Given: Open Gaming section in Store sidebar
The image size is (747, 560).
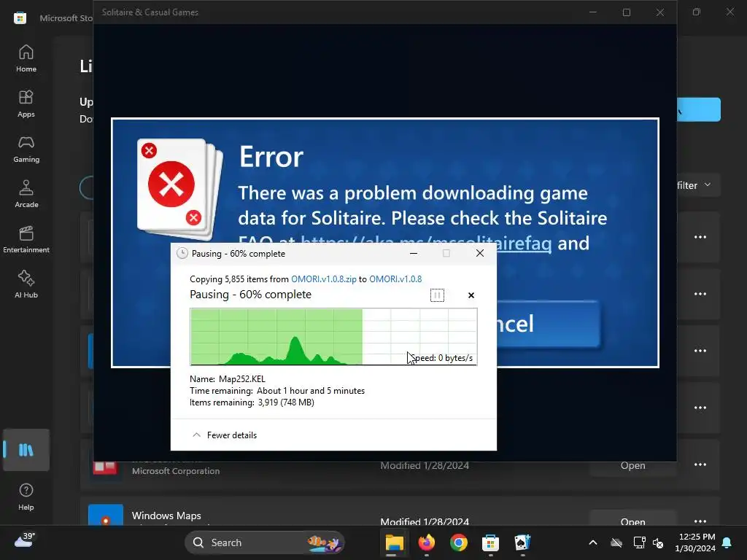Looking at the screenshot, I should click(x=26, y=149).
